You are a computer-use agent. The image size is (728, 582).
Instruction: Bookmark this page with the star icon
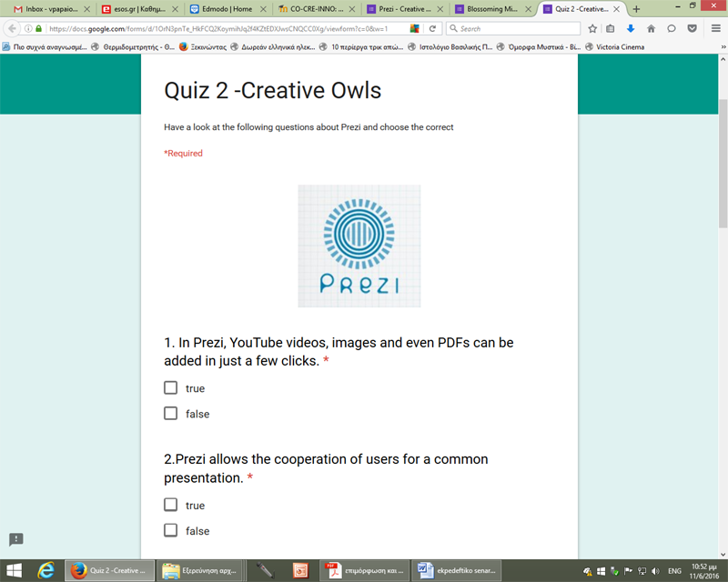coord(592,28)
